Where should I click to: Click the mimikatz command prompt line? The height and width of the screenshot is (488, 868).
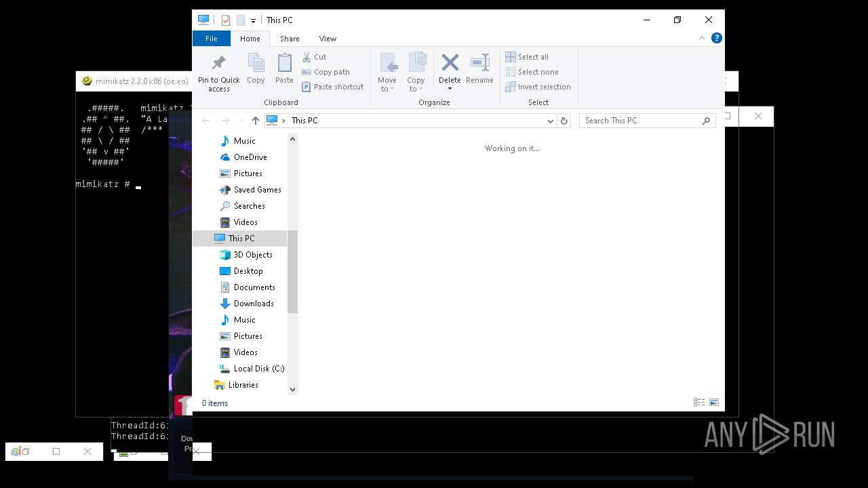click(x=108, y=184)
